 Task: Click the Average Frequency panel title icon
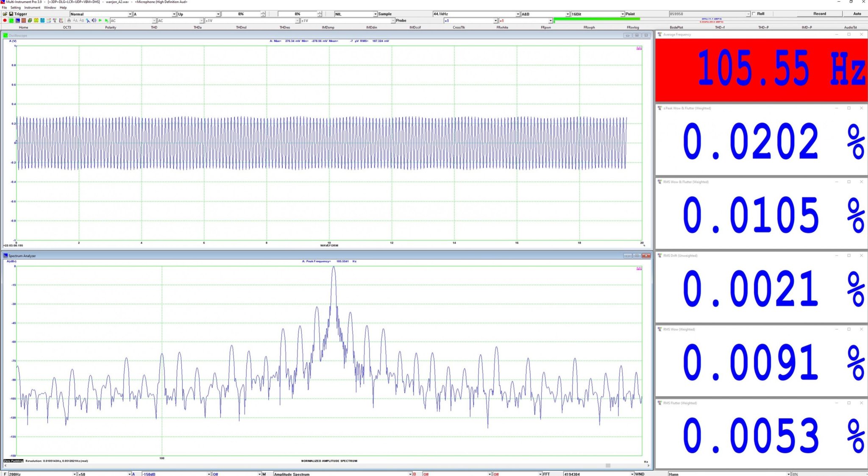[x=659, y=34]
